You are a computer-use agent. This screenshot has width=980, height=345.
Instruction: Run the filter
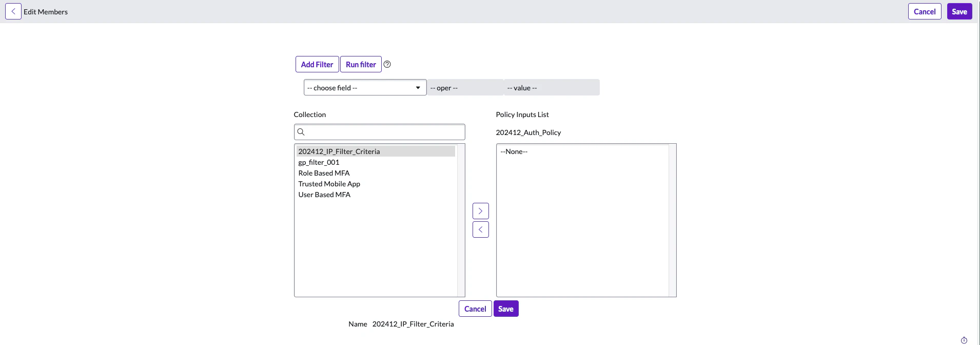(361, 64)
